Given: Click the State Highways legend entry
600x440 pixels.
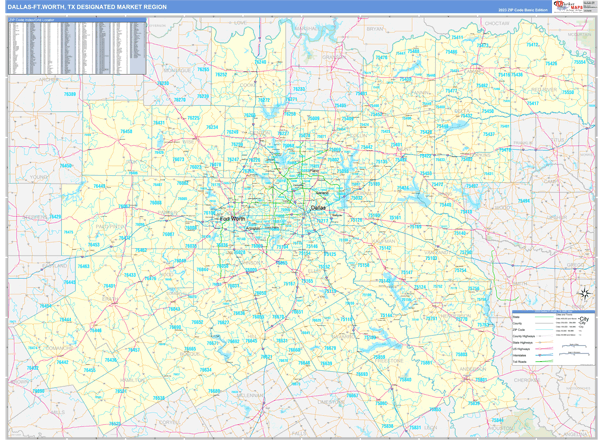Looking at the screenshot, I should 534,342.
